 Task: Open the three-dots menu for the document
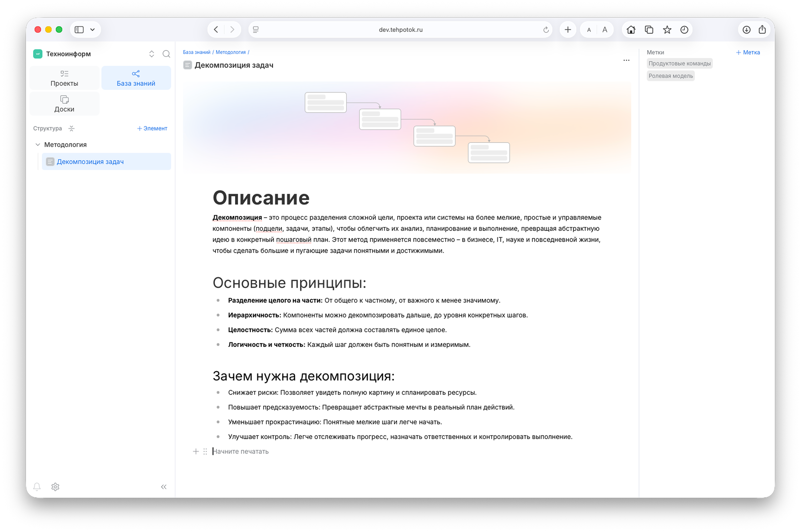[626, 60]
